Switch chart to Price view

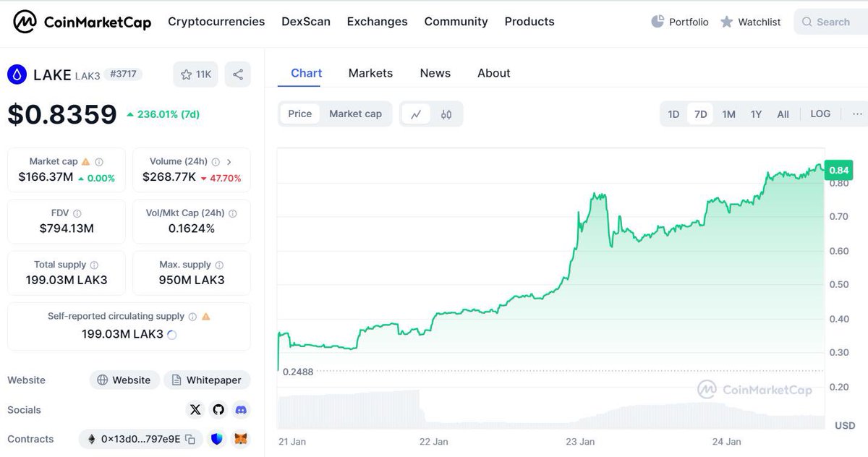pos(300,114)
